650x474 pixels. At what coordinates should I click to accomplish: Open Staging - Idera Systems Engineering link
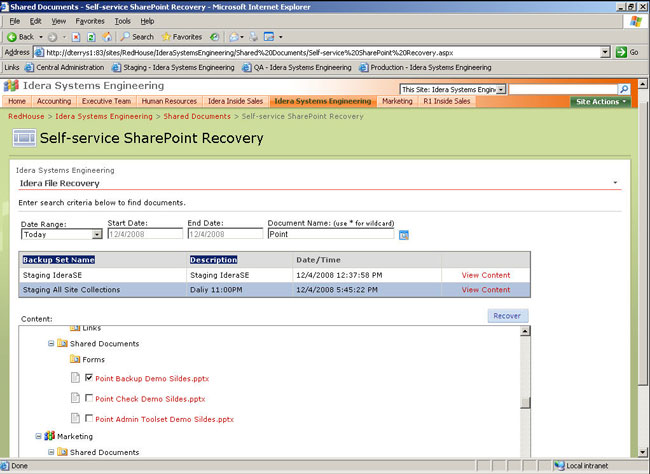tap(173, 67)
